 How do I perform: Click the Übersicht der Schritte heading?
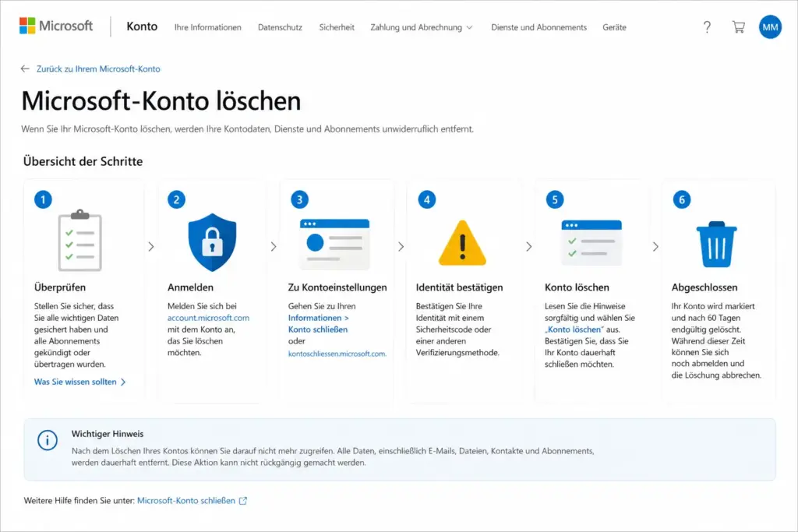[83, 162]
